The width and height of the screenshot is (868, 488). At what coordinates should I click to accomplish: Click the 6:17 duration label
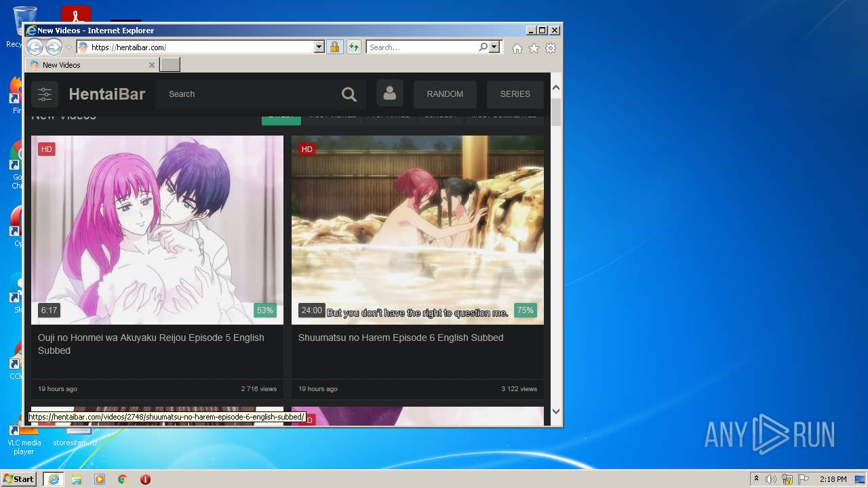pyautogui.click(x=50, y=310)
